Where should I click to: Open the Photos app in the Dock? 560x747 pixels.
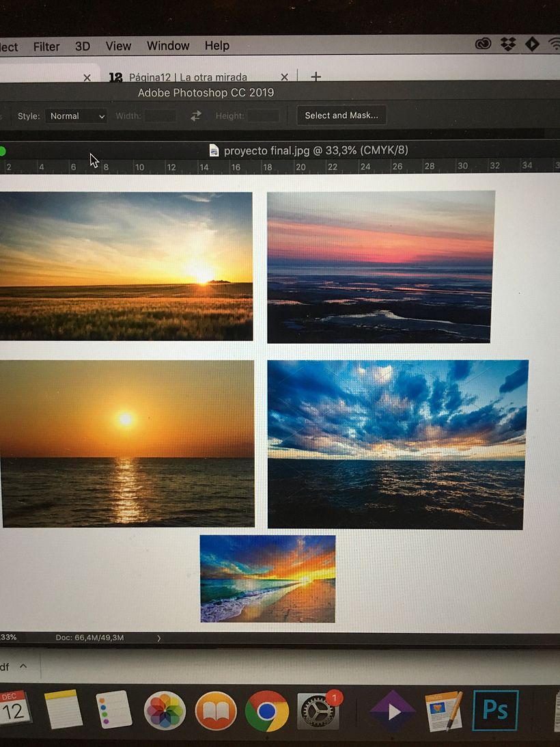click(165, 711)
